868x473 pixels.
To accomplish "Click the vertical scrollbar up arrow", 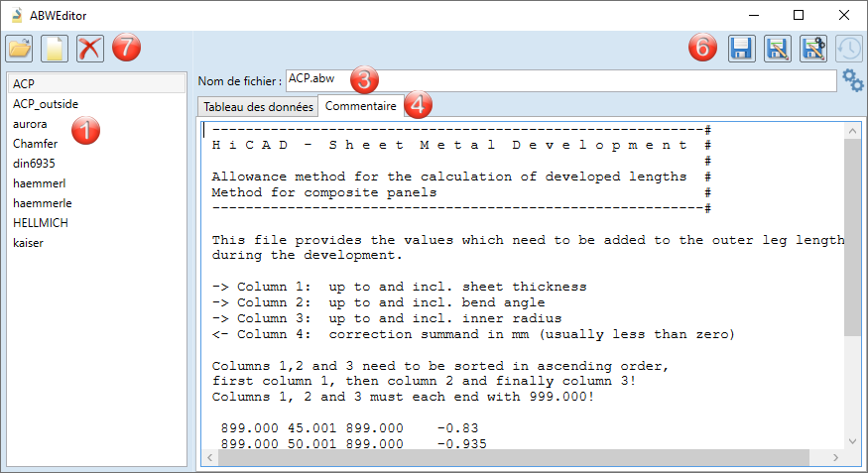I will pos(852,131).
